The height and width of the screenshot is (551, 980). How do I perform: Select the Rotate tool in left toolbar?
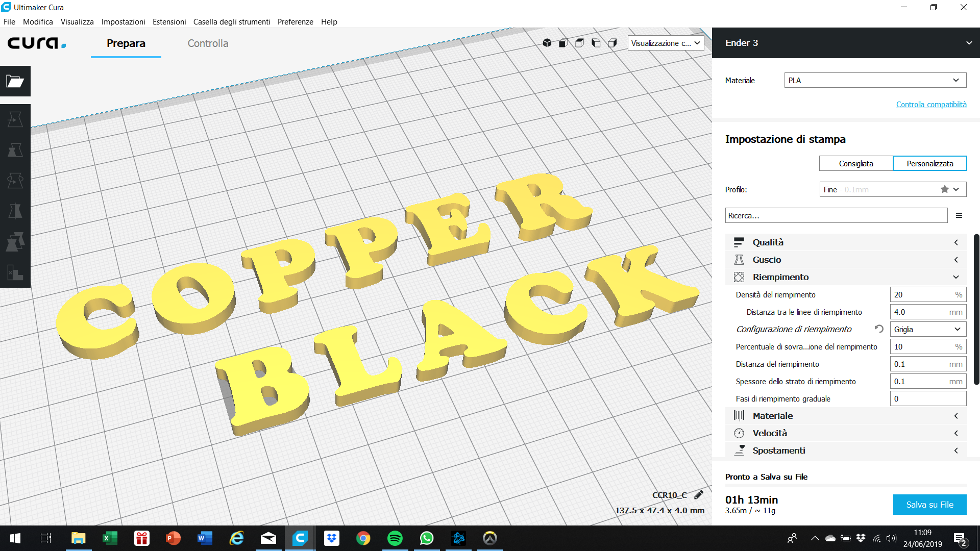pos(15,181)
